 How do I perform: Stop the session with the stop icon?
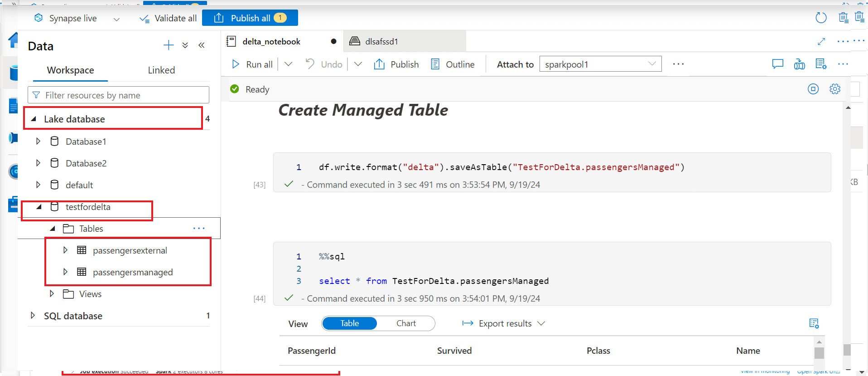(813, 89)
